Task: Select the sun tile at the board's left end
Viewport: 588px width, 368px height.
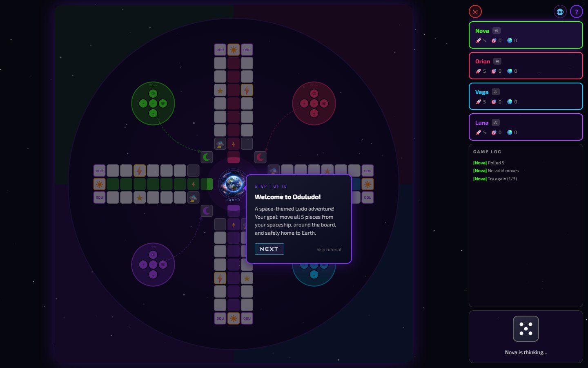Action: [100, 184]
